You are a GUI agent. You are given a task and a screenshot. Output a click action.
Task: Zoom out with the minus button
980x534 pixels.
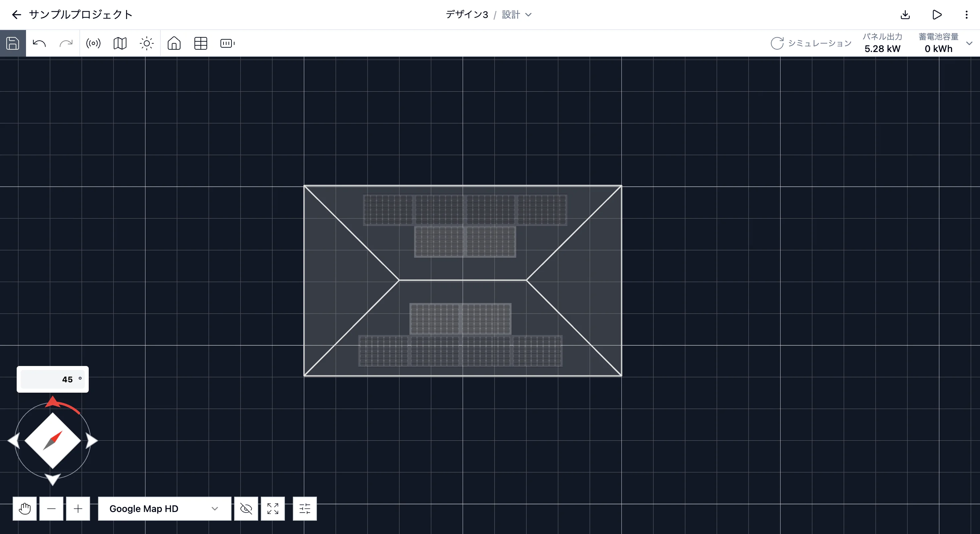(x=51, y=509)
